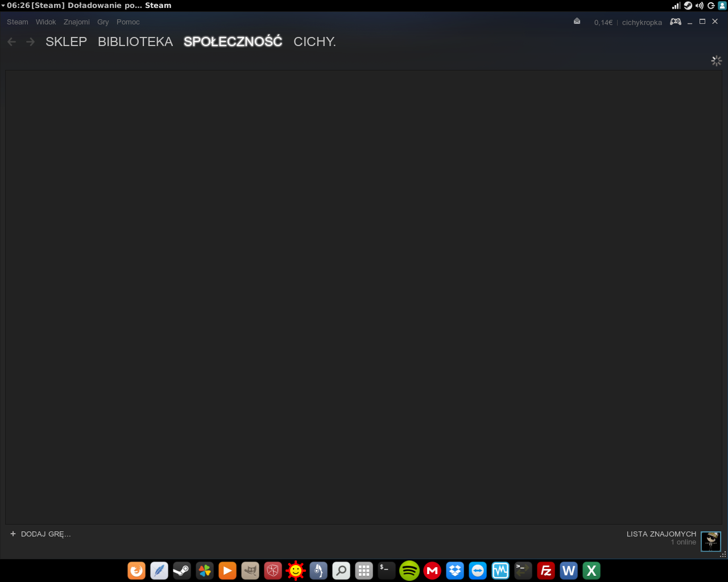Launch the smiling sun dock app

(x=296, y=570)
